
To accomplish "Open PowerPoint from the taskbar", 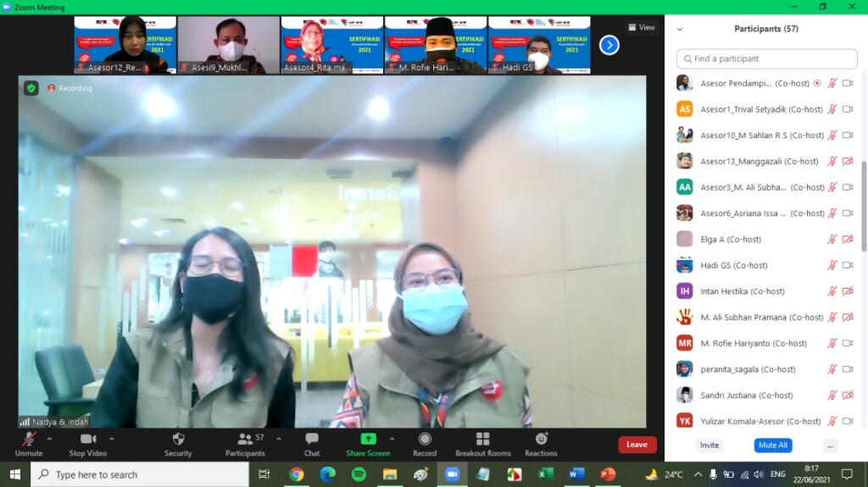I will [x=608, y=474].
